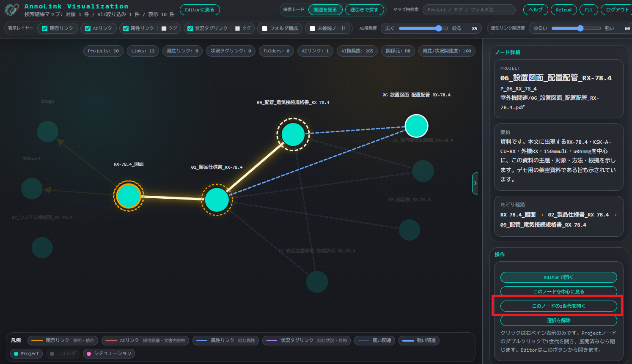Click the faded 3DModel node circle

coord(32,189)
